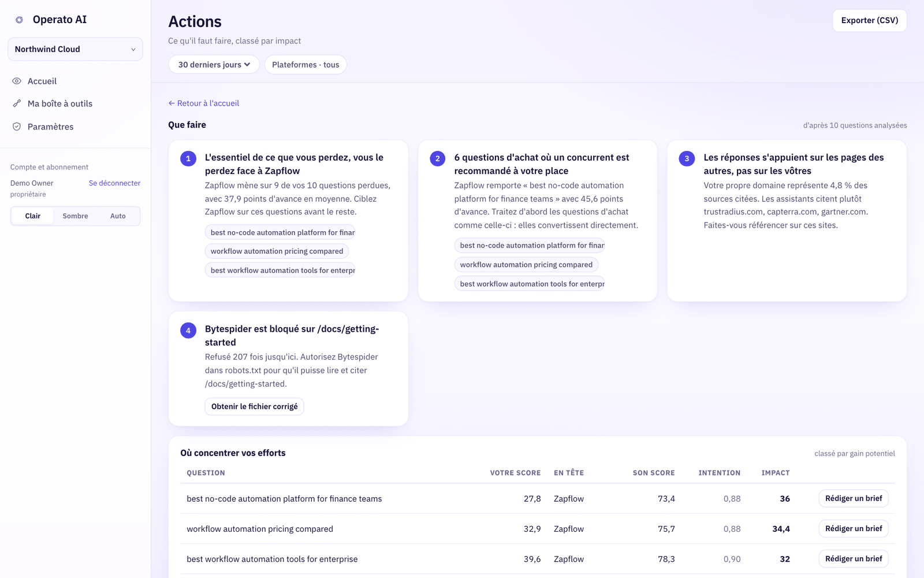Screen dimensions: 924x578
Task: Click the Bytespider est bloqué card title
Action: coord(292,336)
